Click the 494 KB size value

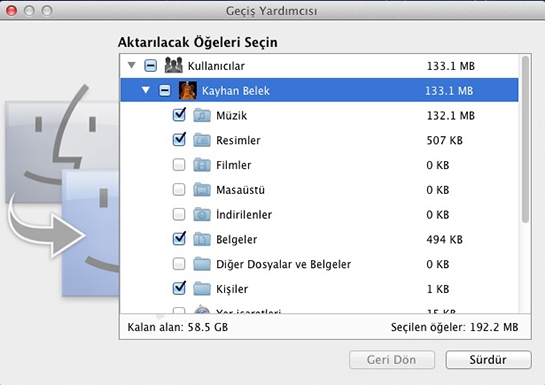coord(445,239)
